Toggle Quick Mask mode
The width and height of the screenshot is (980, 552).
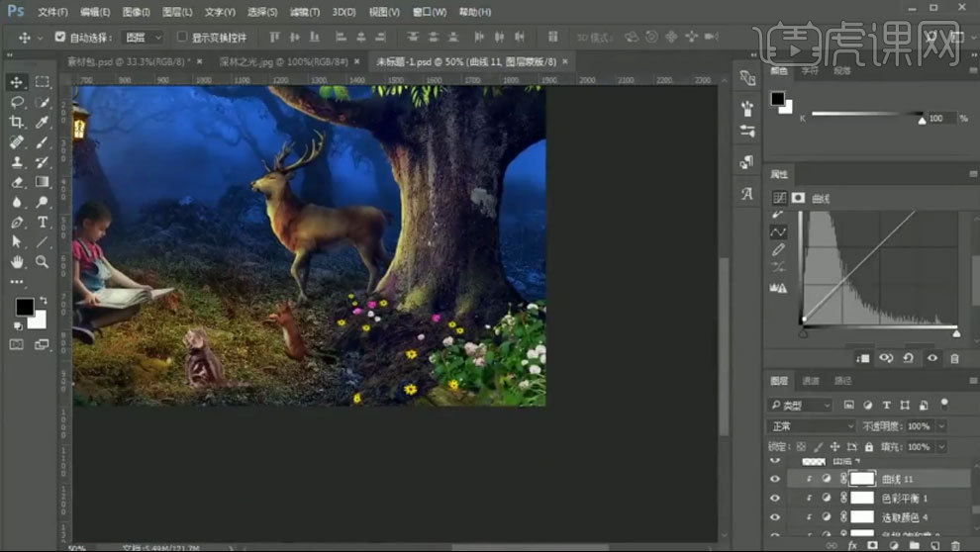pyautogui.click(x=16, y=344)
